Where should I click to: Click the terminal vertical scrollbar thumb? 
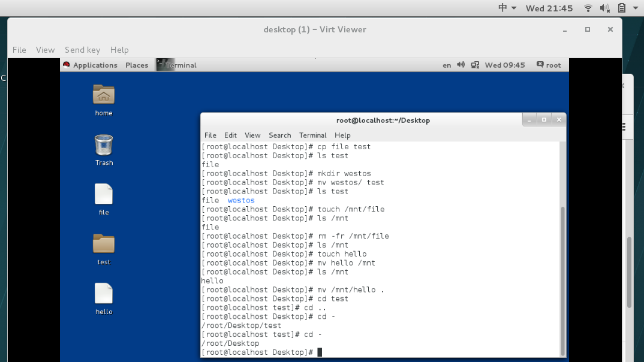point(562,280)
